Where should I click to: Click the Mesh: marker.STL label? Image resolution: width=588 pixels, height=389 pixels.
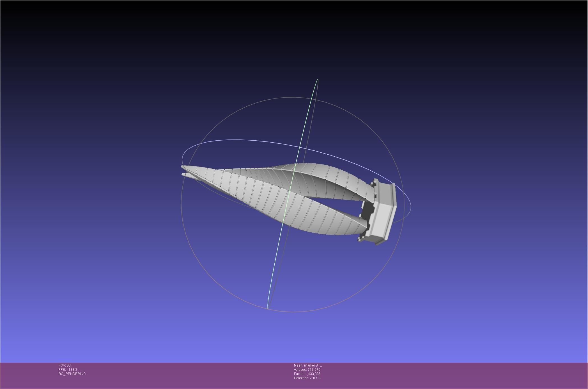308,365
